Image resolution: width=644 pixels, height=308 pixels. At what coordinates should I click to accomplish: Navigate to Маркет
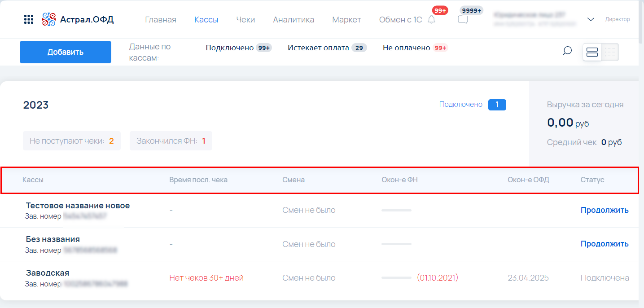(346, 20)
